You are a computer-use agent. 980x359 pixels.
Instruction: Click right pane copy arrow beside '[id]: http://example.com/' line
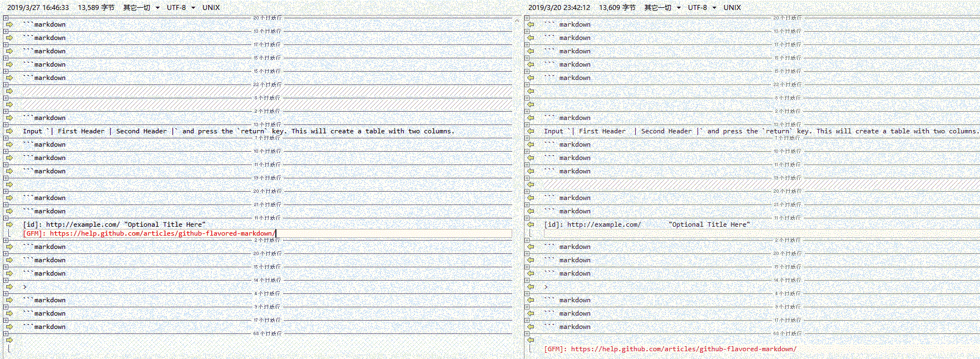pyautogui.click(x=531, y=225)
